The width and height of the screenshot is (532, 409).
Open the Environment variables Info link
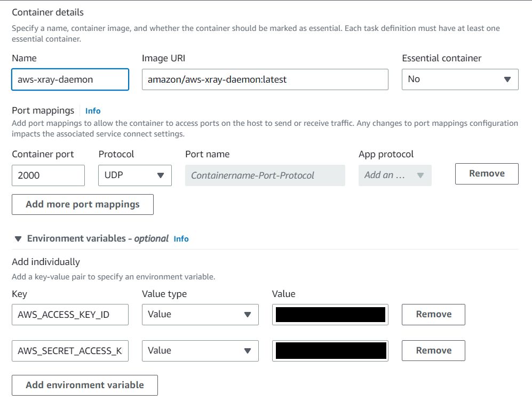click(x=181, y=239)
